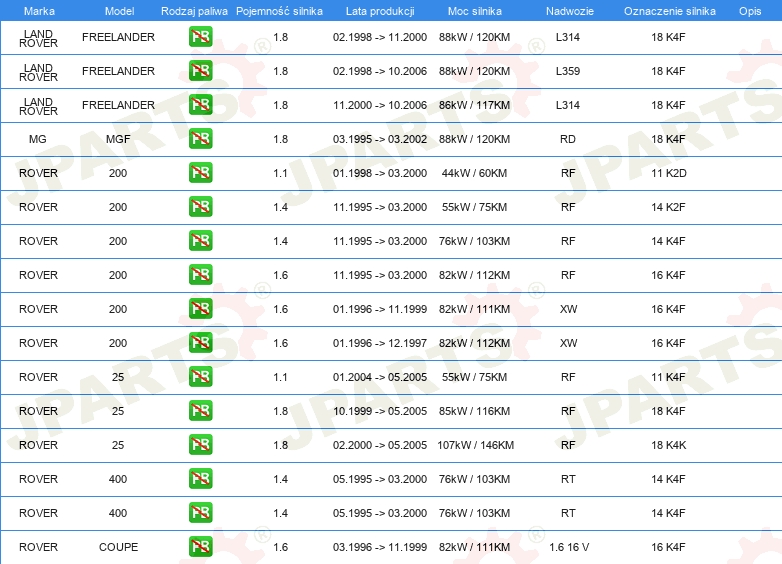Select the 02.2000 -> 05.2005 production years cell

point(380,444)
